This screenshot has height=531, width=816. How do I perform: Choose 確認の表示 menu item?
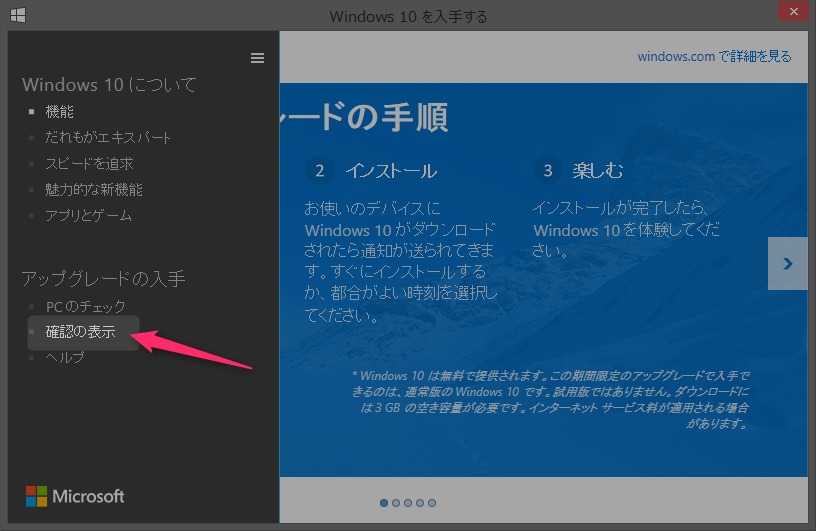(x=81, y=332)
